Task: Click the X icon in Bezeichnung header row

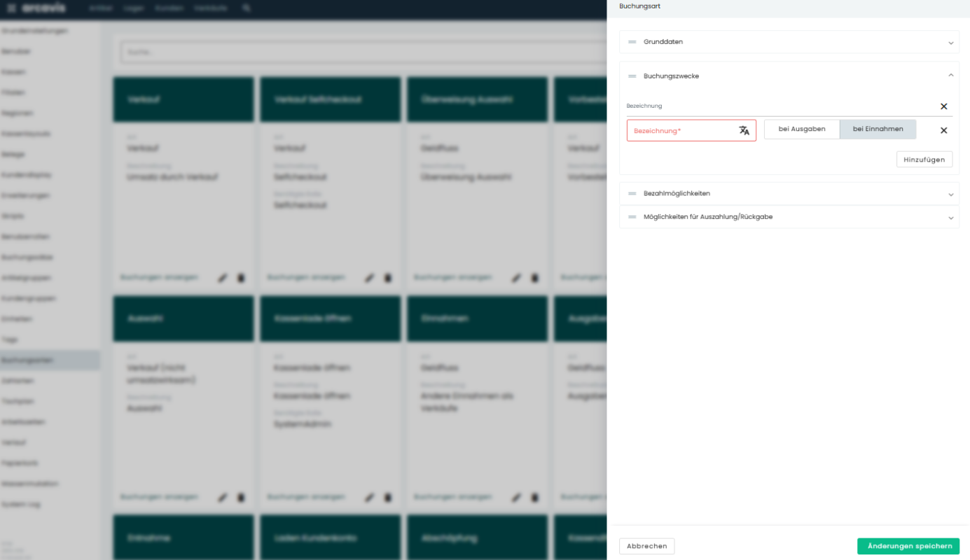Action: pos(943,106)
